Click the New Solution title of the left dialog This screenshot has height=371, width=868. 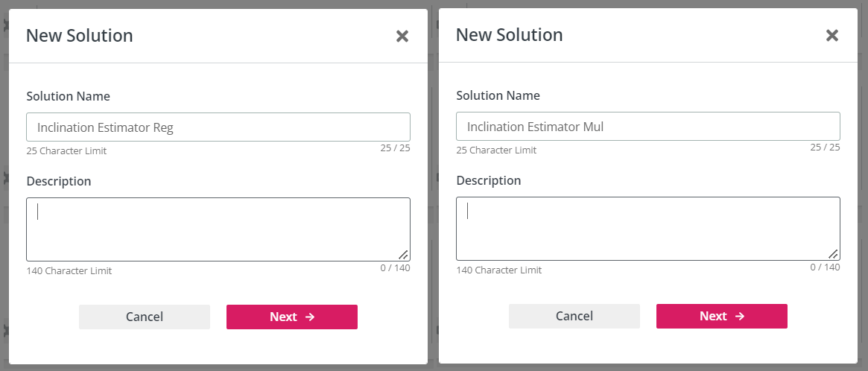[x=80, y=35]
